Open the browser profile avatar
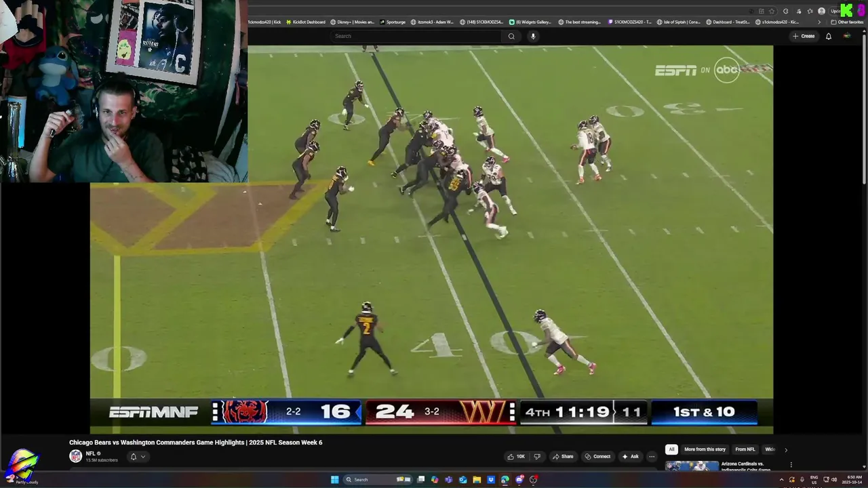This screenshot has height=488, width=868. [822, 11]
